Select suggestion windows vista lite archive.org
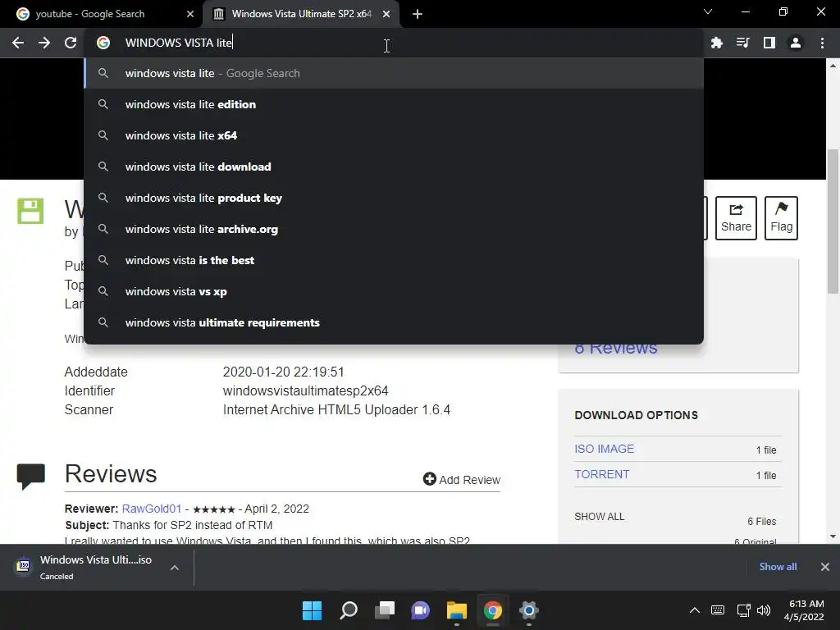Viewport: 840px width, 630px height. tap(394, 230)
